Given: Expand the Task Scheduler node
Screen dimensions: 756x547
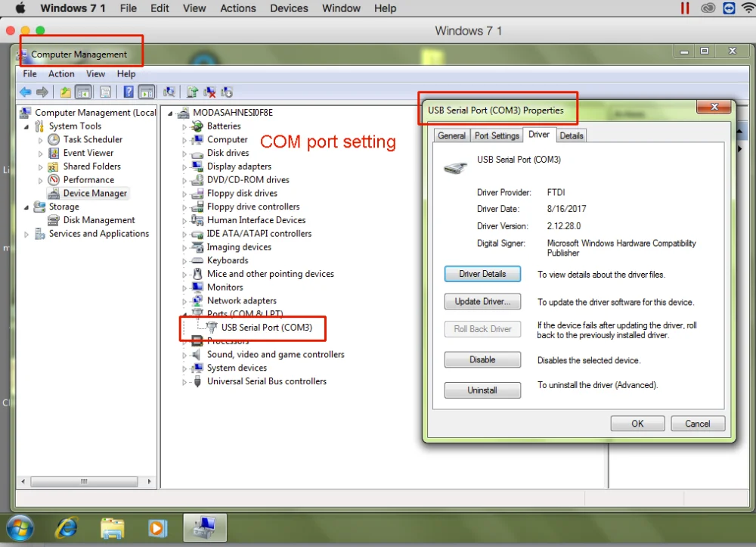Looking at the screenshot, I should [x=41, y=140].
